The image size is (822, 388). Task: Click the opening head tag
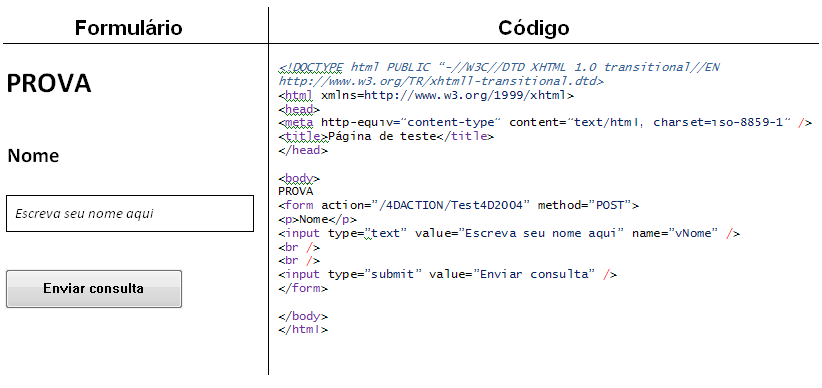tap(299, 109)
